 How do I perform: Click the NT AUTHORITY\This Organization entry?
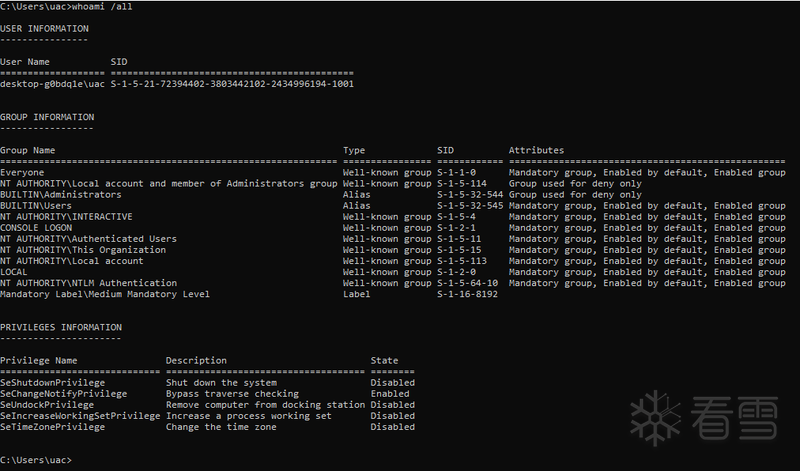click(83, 250)
